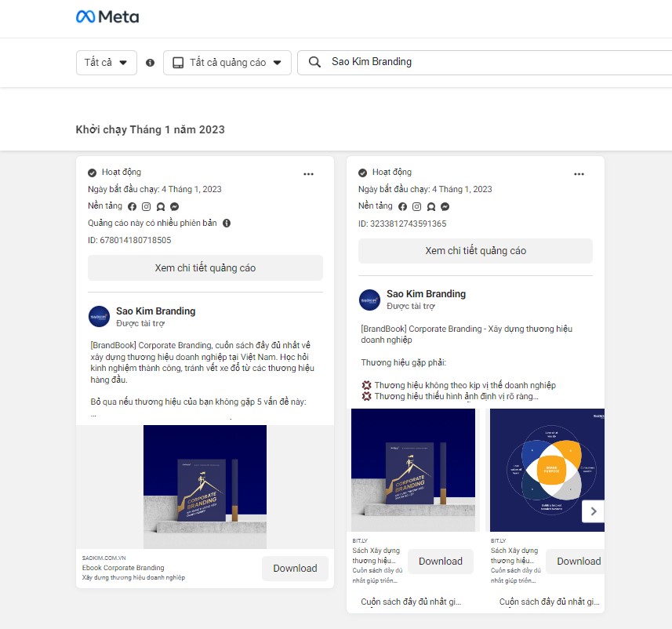672x629 pixels.
Task: Open the 'Tất cả' filter dropdown
Action: (106, 62)
